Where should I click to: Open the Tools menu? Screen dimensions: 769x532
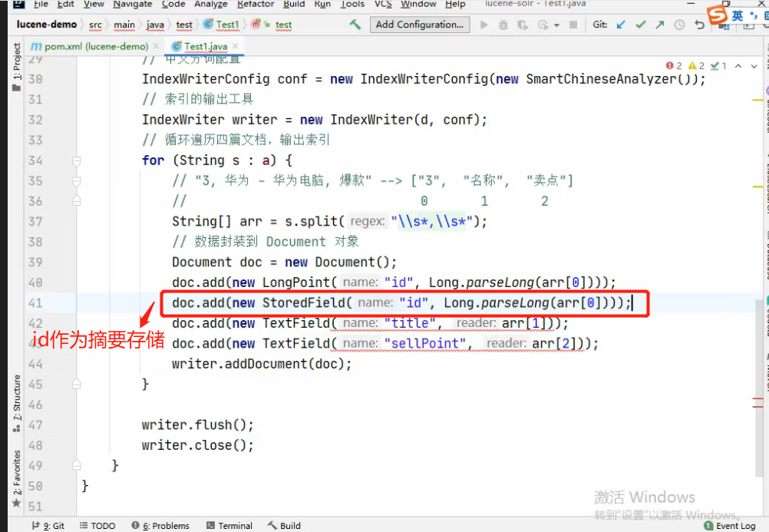click(x=352, y=4)
